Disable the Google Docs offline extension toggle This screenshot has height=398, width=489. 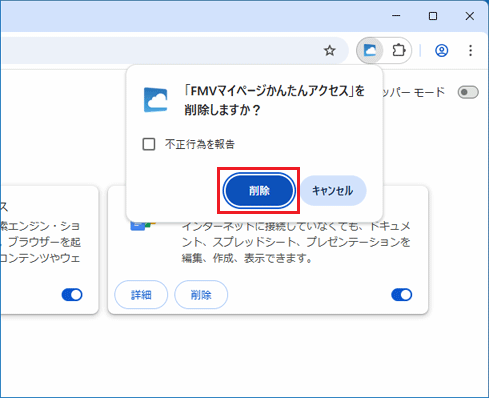[402, 295]
